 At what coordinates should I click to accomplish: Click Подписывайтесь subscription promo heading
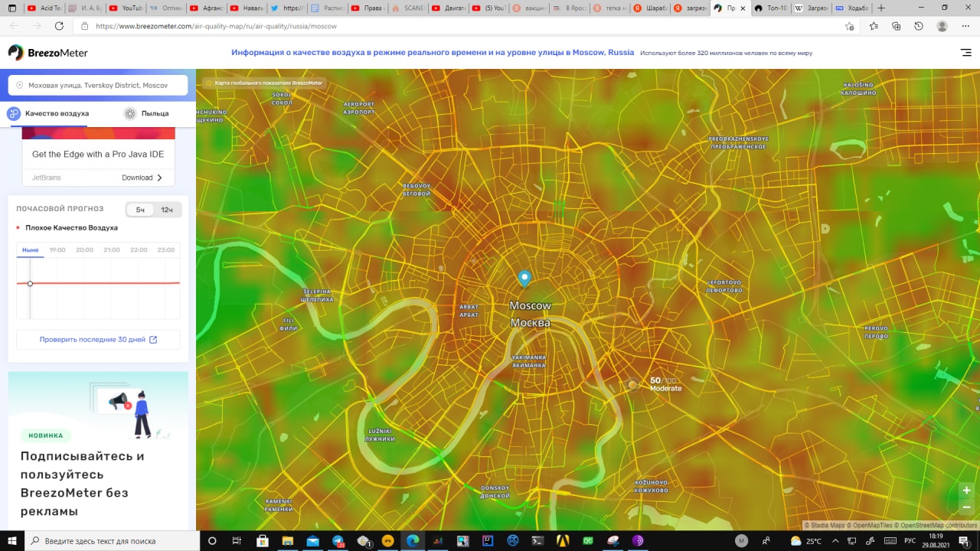click(83, 484)
